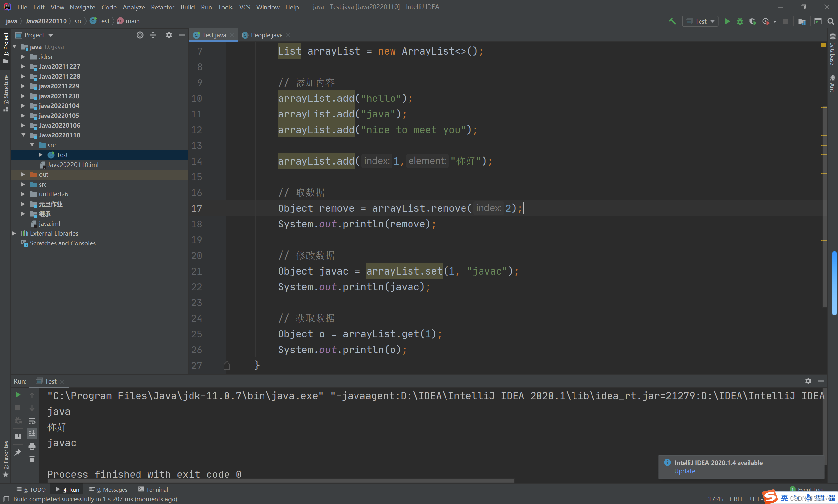Open Project panel settings gear
Screen dimensions: 838x504
point(169,35)
